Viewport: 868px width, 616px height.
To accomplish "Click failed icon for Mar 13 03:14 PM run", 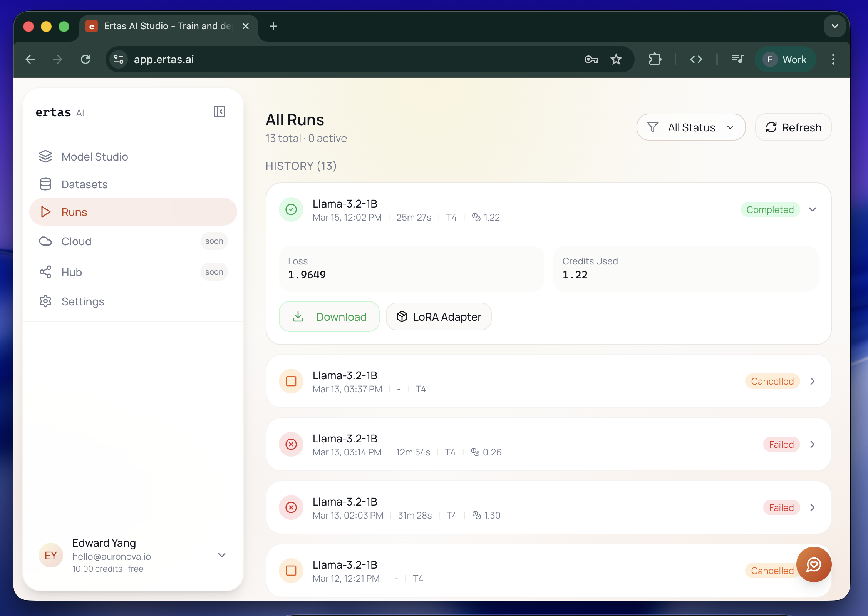I will click(x=291, y=444).
